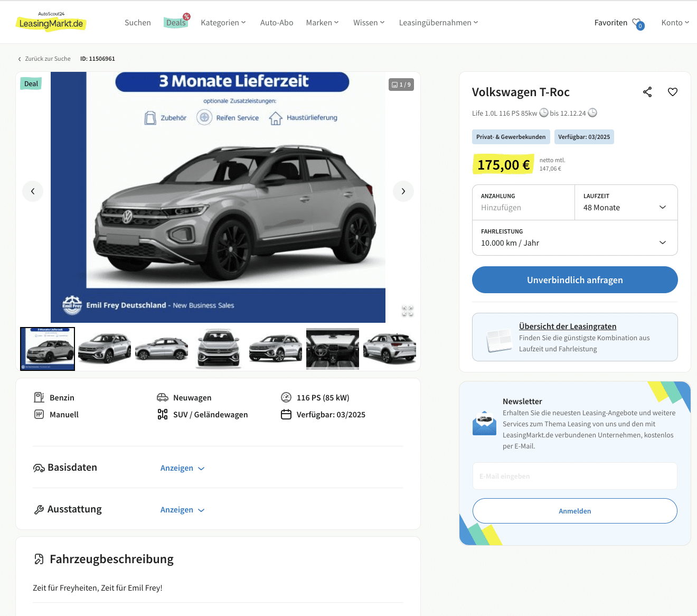The height and width of the screenshot is (616, 697).
Task: Click the share icon next to Volkswagen T-Roc
Action: point(647,92)
